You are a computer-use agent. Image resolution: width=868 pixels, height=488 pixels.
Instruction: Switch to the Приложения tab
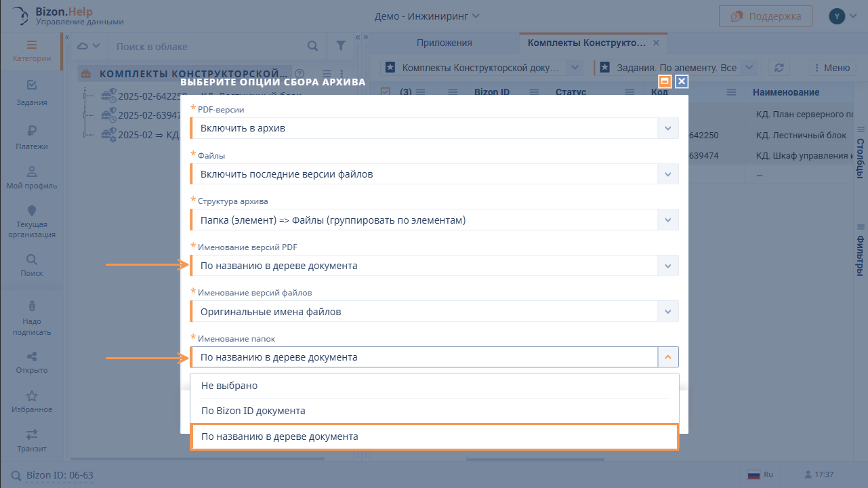(444, 43)
